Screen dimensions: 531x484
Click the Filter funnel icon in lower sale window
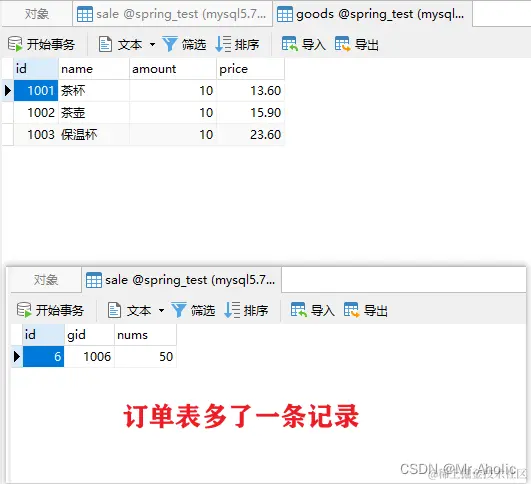[x=179, y=310]
